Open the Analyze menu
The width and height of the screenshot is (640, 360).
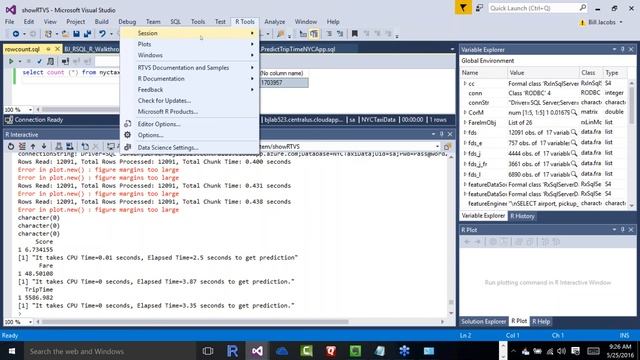tap(275, 22)
